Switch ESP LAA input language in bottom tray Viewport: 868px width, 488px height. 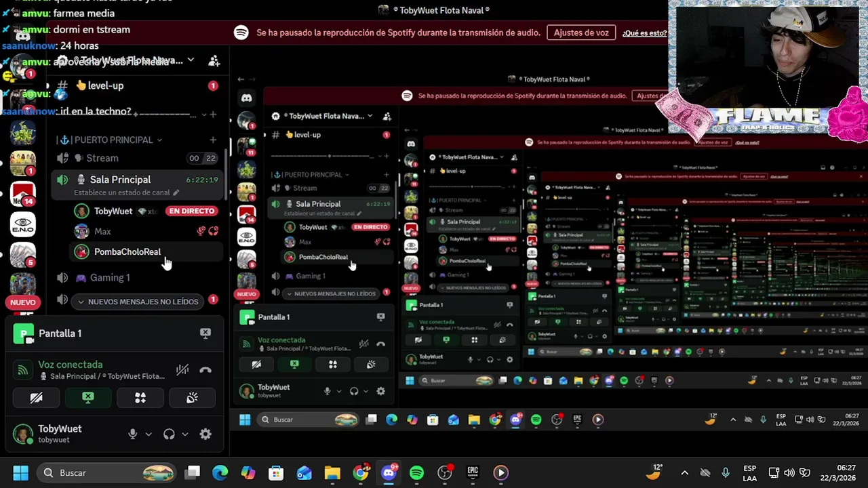pyautogui.click(x=749, y=472)
